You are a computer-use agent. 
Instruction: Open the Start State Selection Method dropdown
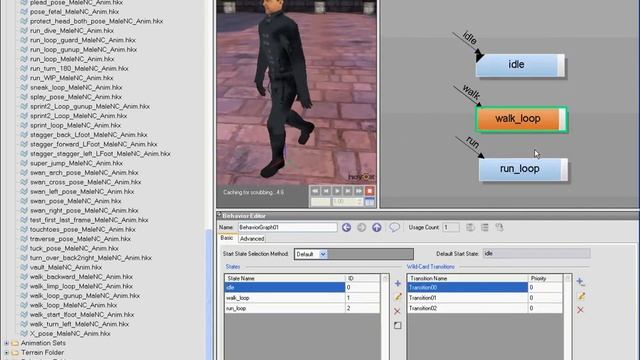pos(323,254)
